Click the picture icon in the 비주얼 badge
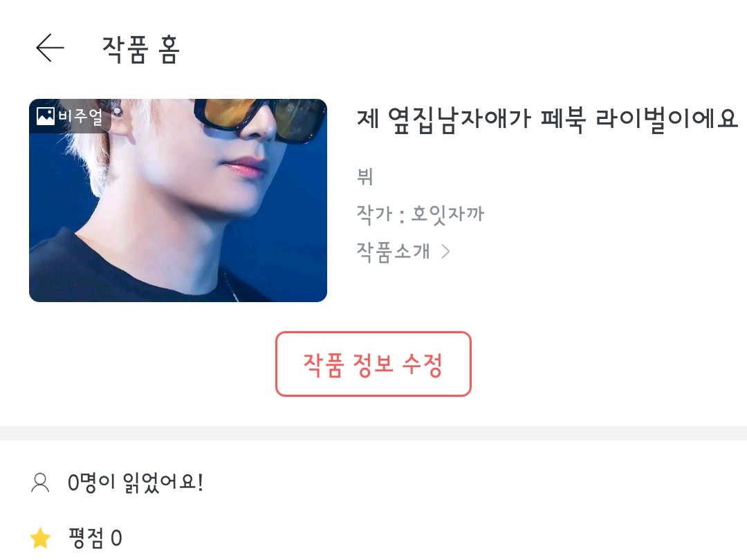The width and height of the screenshot is (747, 560). click(46, 115)
